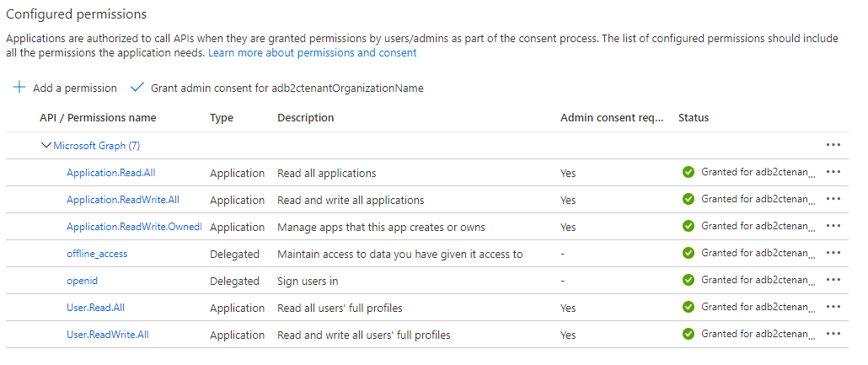
Task: Click 'Read all users' full profiles' description
Action: tap(340, 308)
